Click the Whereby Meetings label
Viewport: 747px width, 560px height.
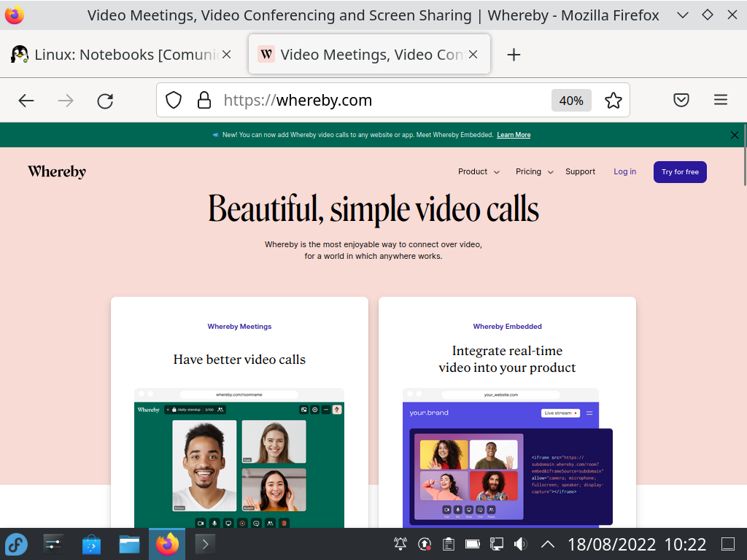(x=239, y=327)
